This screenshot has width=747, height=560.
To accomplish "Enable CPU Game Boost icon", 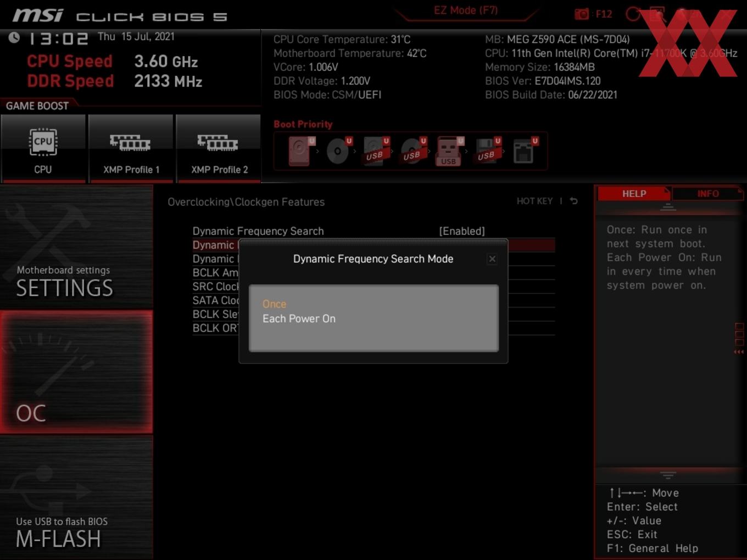I will pos(43,148).
